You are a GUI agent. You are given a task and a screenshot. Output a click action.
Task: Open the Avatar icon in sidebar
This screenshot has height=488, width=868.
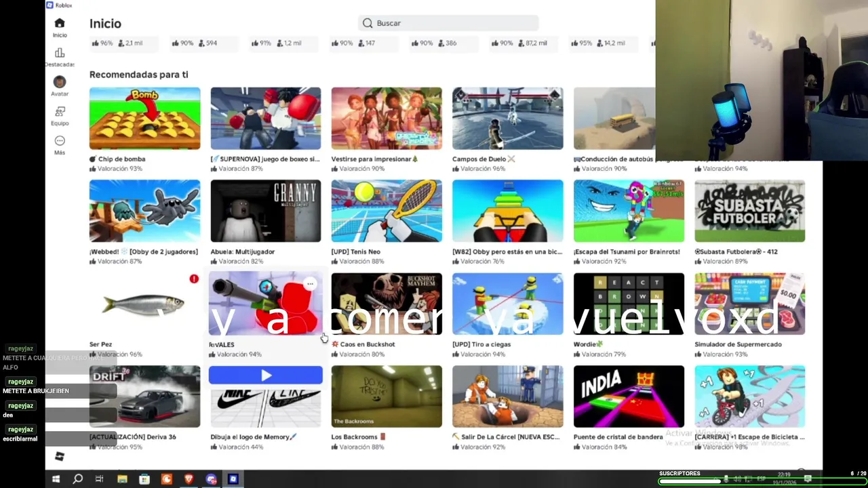(60, 82)
